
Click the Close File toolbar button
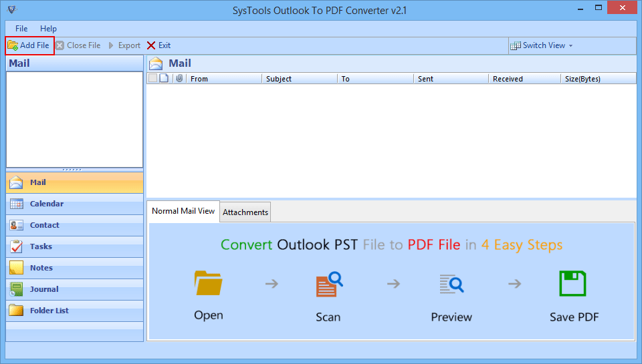pos(78,45)
